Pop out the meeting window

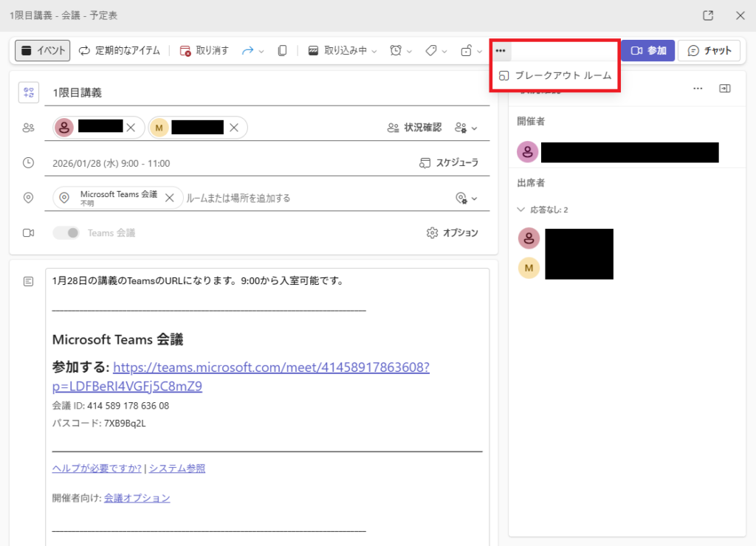click(708, 15)
